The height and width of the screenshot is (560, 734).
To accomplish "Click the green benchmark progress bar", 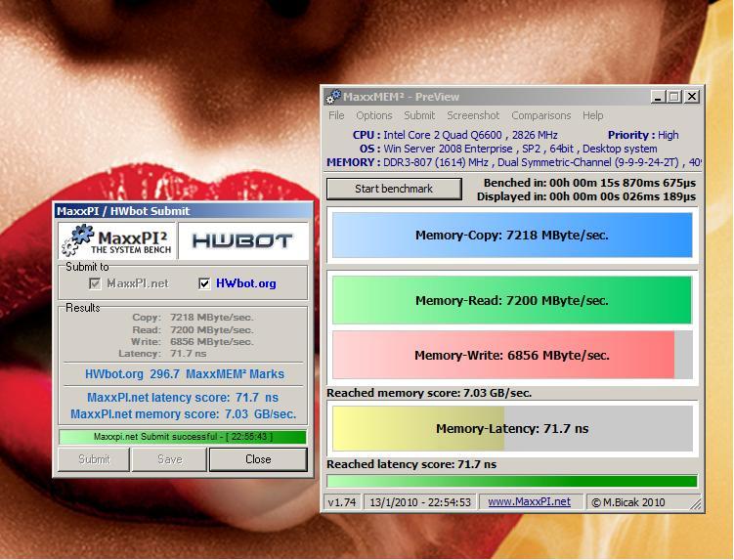I will click(512, 482).
